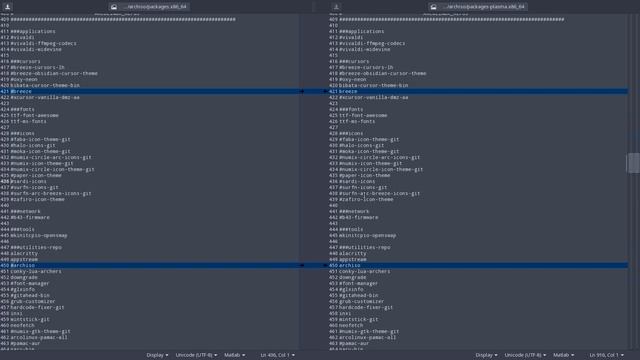
Task: Click 'arcolinux-pamac-all' line in left pane
Action: [39, 338]
